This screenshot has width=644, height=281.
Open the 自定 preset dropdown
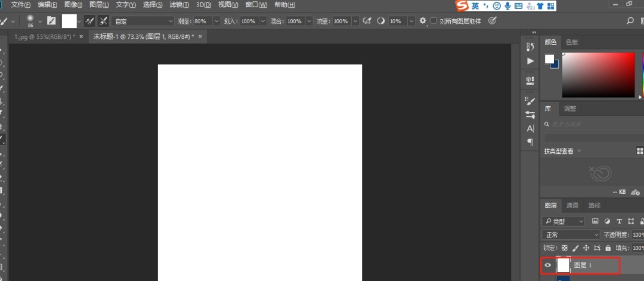point(143,21)
